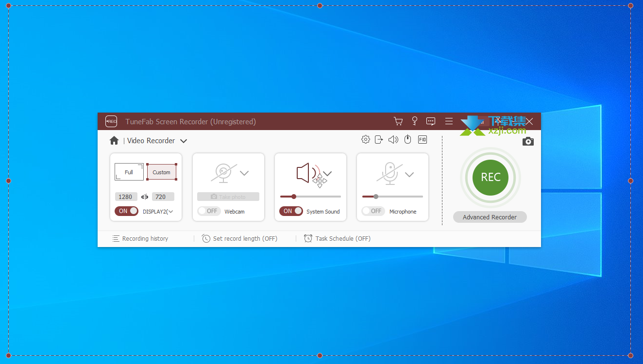Enable the Microphone switch
This screenshot has width=643, height=364.
tap(373, 211)
